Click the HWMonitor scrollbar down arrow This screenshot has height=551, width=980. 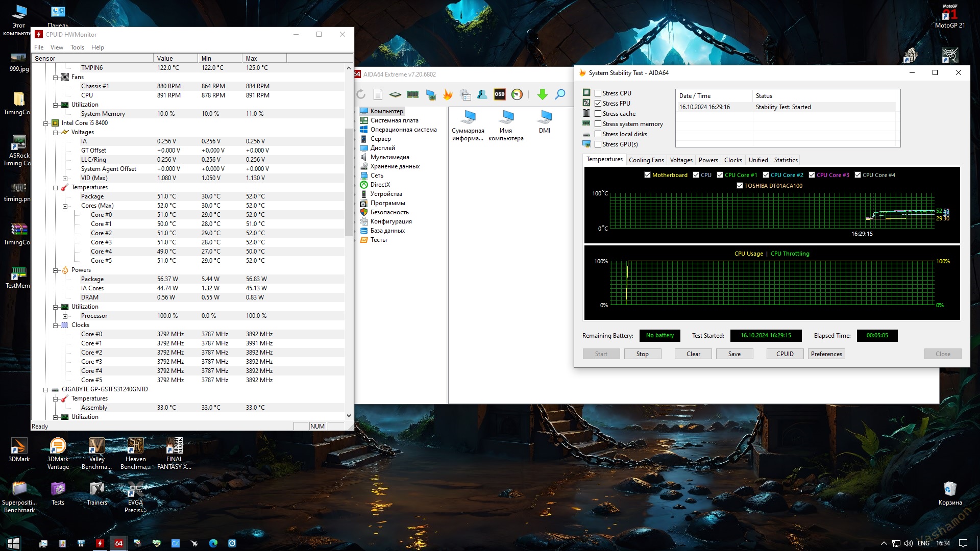(x=349, y=416)
